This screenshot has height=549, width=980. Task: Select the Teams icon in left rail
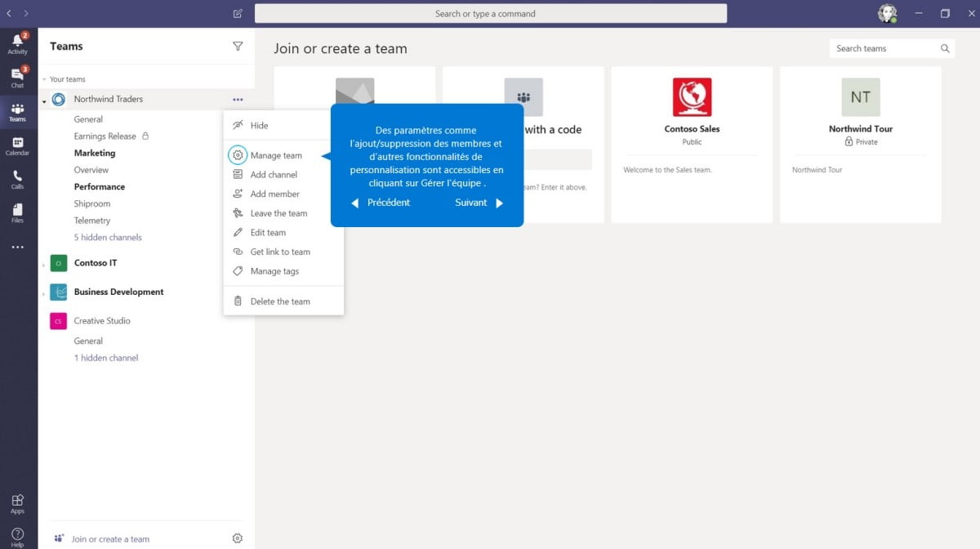pos(17,112)
